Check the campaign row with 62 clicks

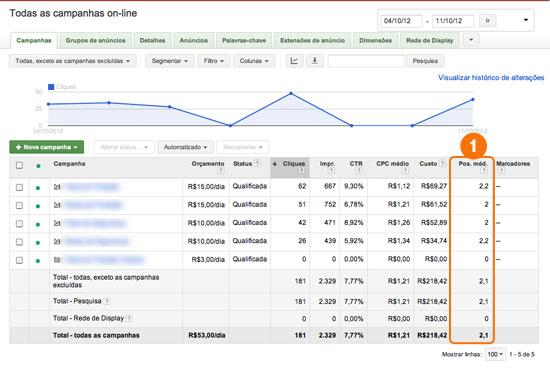[20, 187]
